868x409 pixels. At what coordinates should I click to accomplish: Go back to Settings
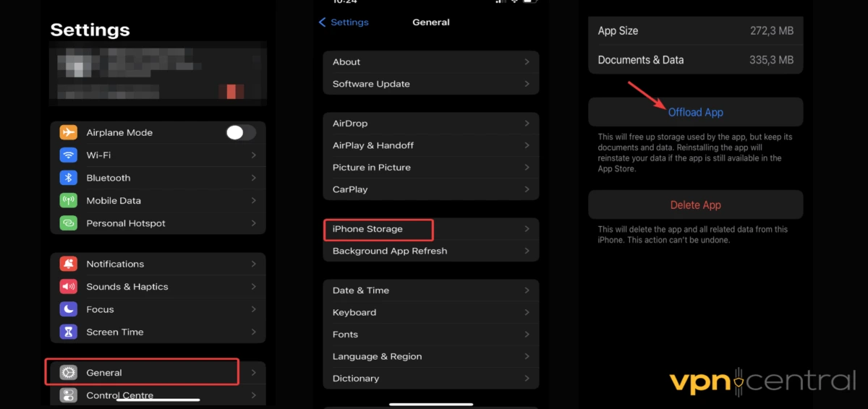[x=344, y=22]
